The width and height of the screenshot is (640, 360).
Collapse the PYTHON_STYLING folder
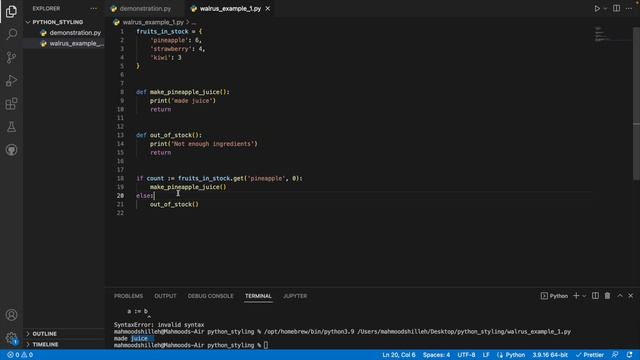57,22
